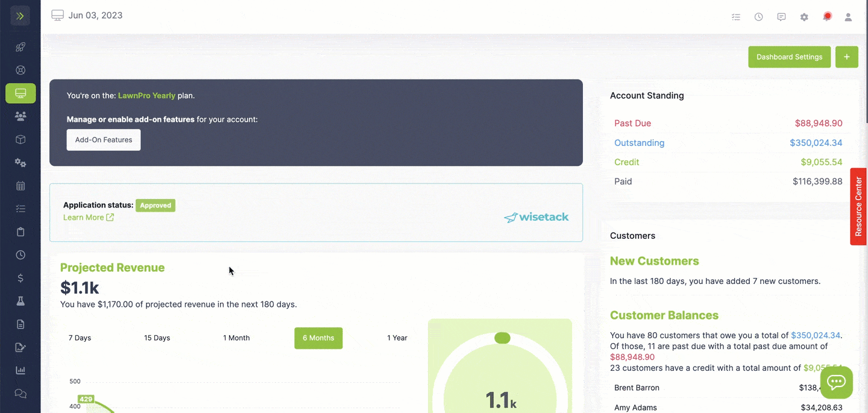The width and height of the screenshot is (868, 413).
Task: Open the clock icon in the sidebar
Action: pyautogui.click(x=20, y=255)
